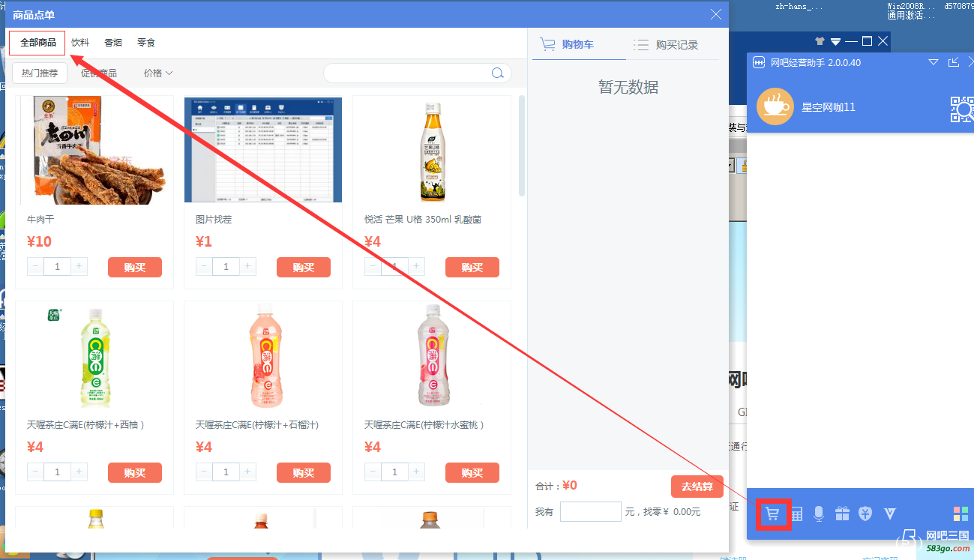
Task: Select the 零食 category tab
Action: (146, 43)
